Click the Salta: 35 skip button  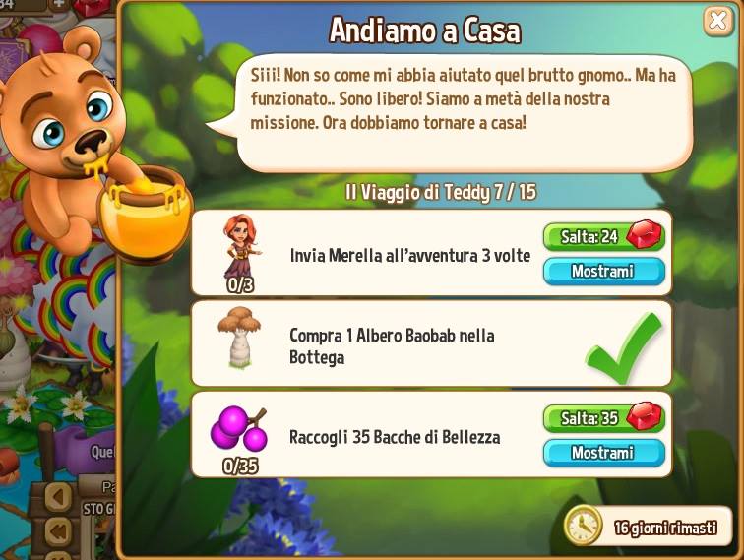pos(603,418)
